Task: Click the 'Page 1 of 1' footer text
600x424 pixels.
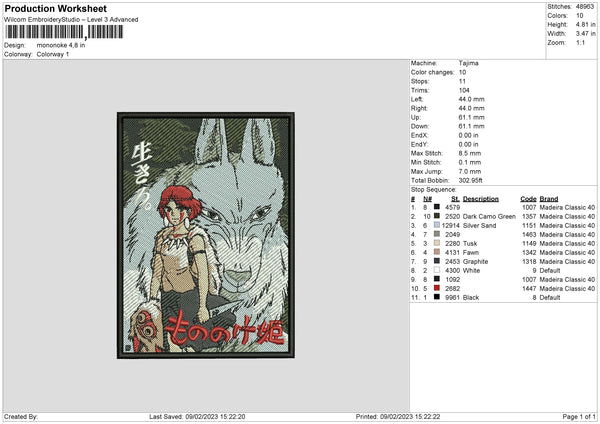Action: click(x=579, y=416)
